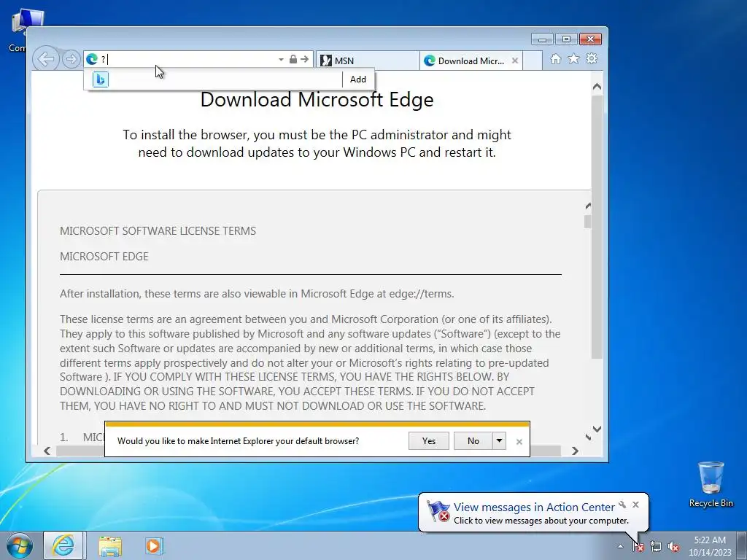Launch Windows Media Player from taskbar

click(x=153, y=546)
